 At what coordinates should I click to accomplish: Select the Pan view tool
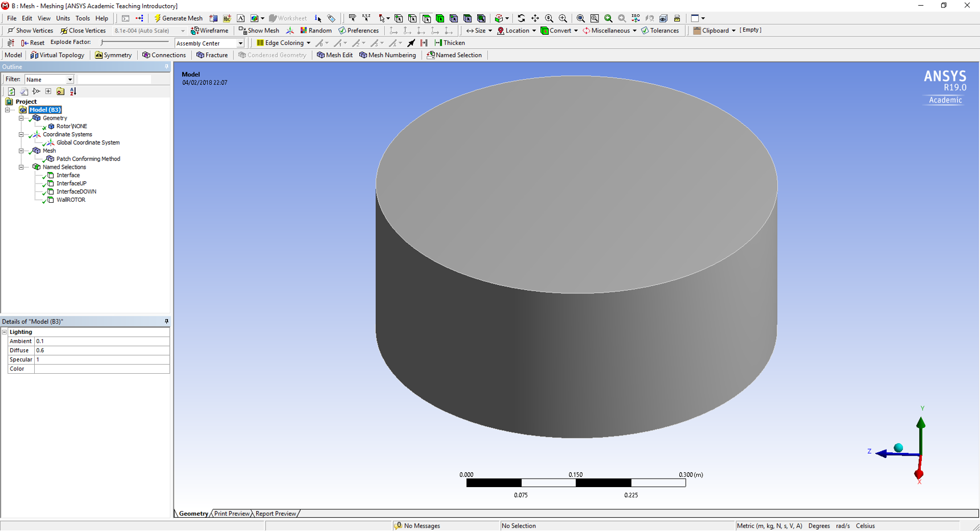[535, 18]
